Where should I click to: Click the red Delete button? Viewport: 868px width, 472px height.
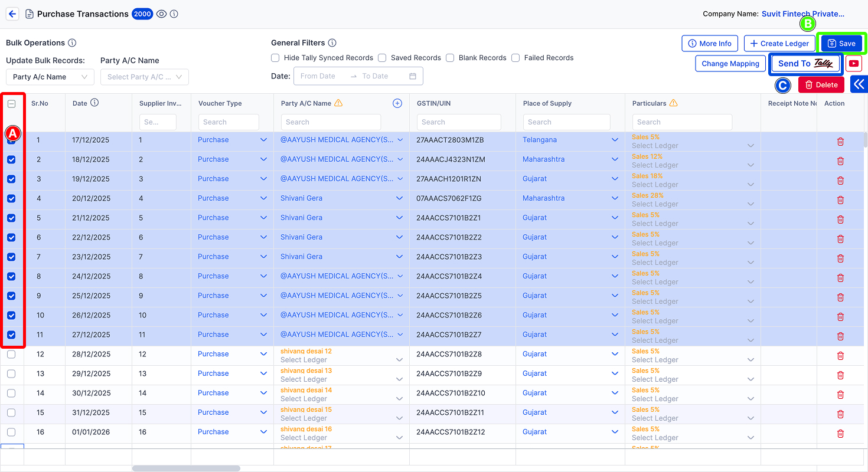(x=821, y=84)
